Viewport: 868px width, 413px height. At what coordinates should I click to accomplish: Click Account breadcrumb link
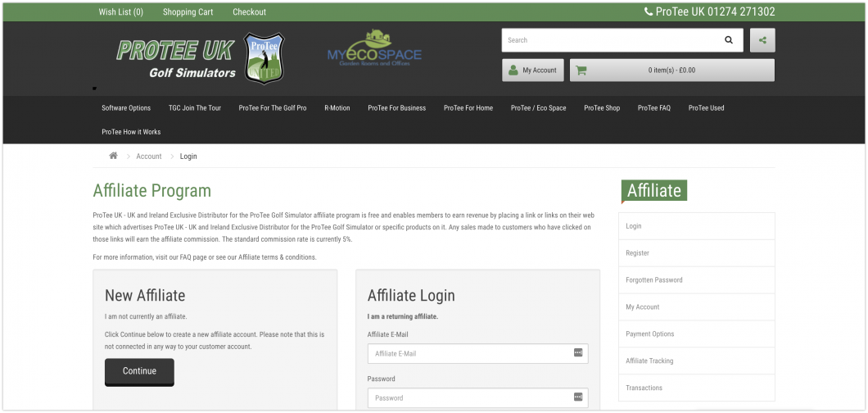149,157
